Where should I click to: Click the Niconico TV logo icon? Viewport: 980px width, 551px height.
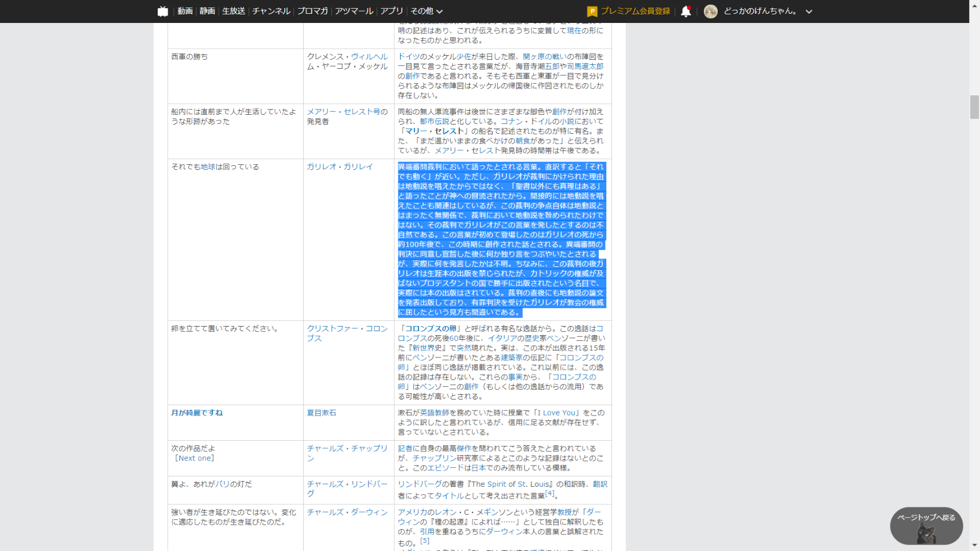tap(163, 11)
